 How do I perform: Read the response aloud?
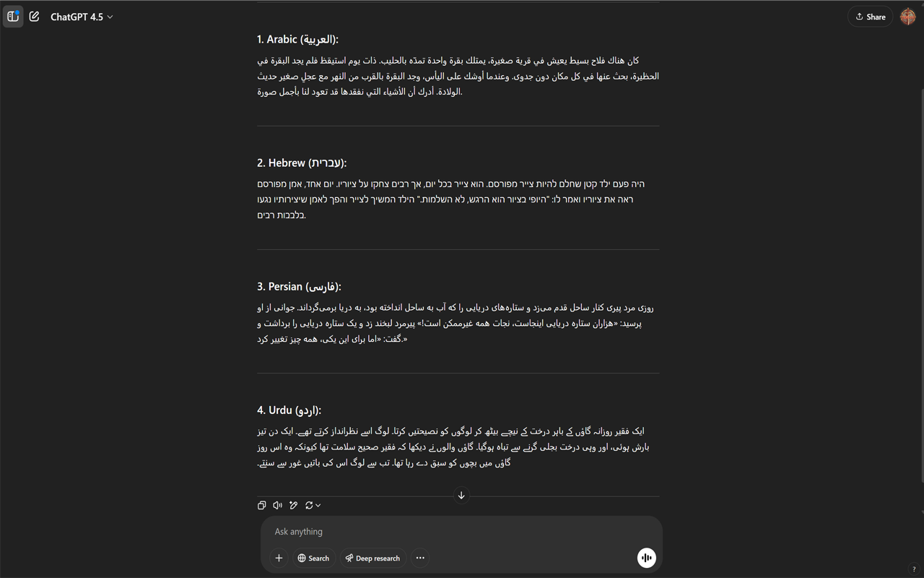278,505
